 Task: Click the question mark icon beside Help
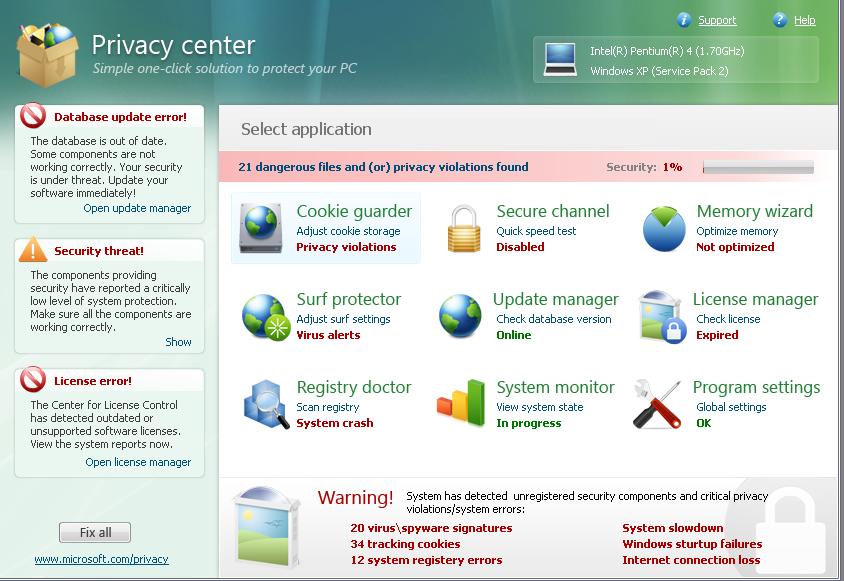779,20
